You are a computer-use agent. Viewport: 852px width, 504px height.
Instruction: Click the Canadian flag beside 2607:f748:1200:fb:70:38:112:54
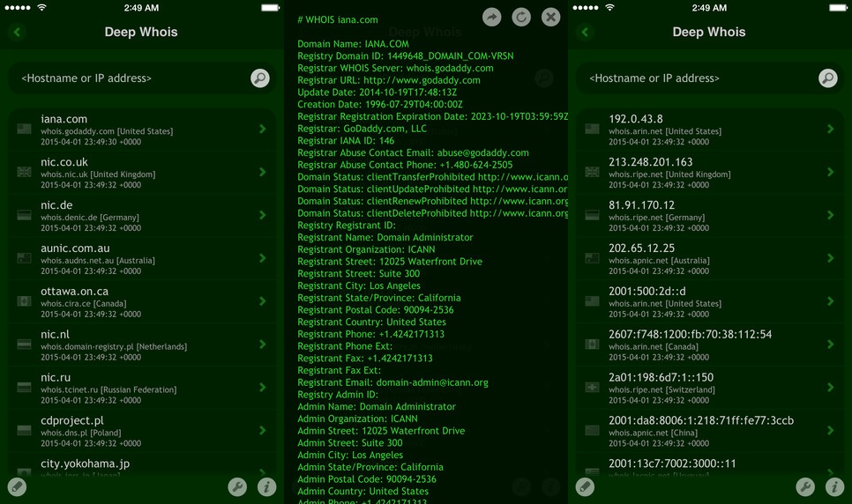[592, 345]
